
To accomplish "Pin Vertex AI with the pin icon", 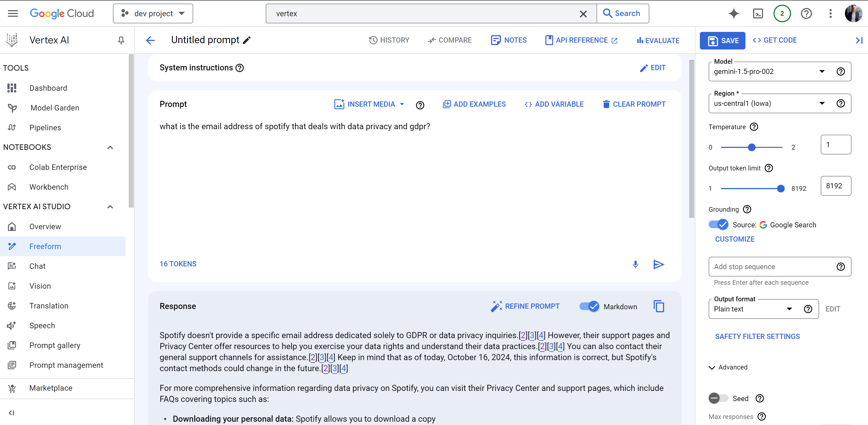I will (x=121, y=40).
